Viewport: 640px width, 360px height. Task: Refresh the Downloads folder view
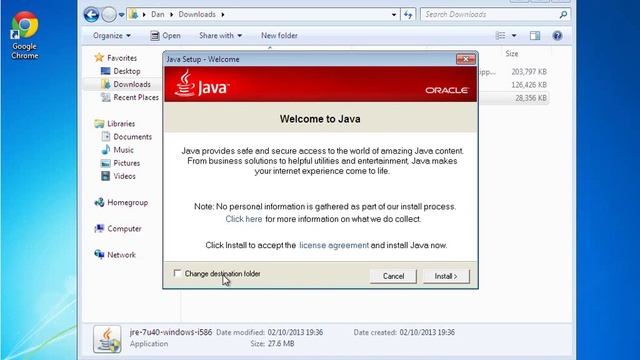[x=408, y=15]
